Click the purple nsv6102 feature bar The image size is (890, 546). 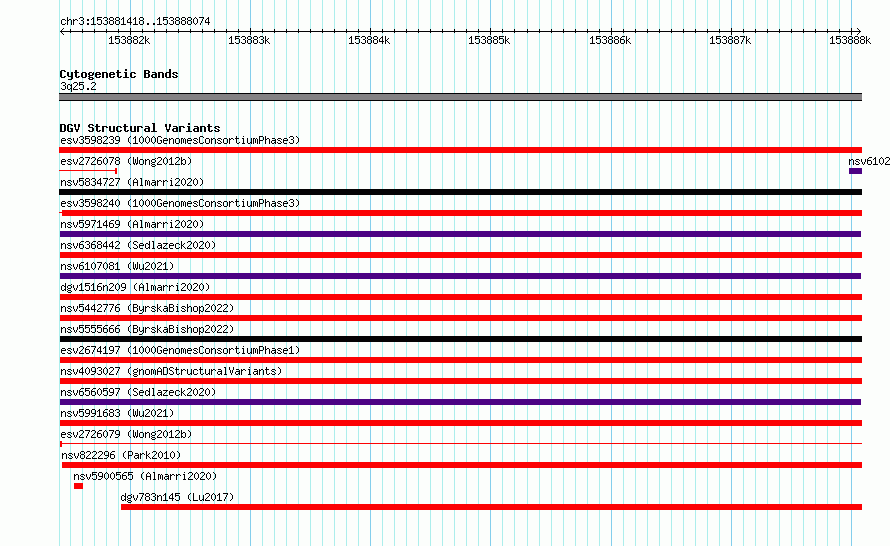coord(855,171)
